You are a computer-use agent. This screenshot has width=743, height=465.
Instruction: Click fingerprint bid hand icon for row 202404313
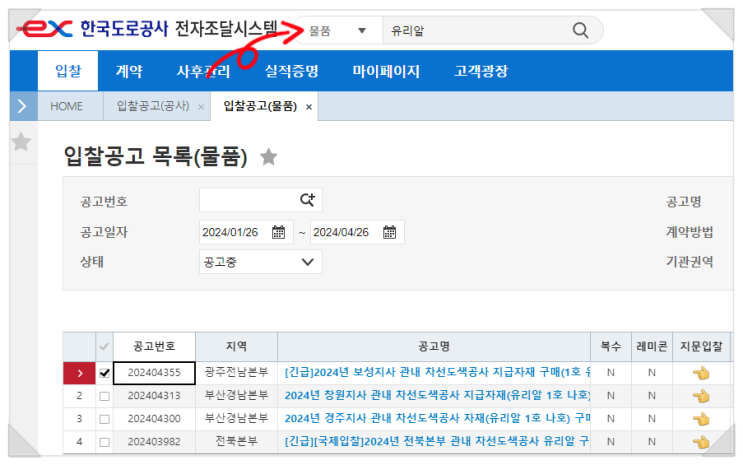(701, 396)
